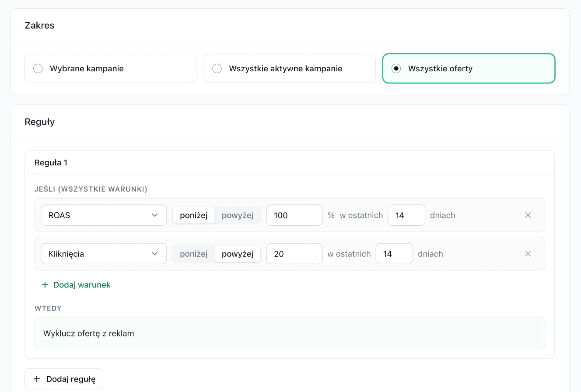This screenshot has height=392, width=581.
Task: Edit the ROAS threshold value field showing 100
Action: click(294, 215)
